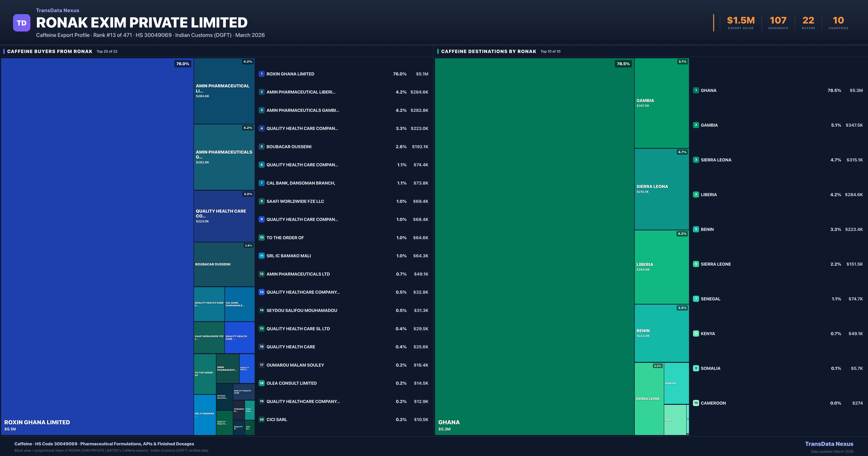Click rank 1 badge beside ROXIN GHANA LIMITED
This screenshot has height=456, width=868.
261,74
